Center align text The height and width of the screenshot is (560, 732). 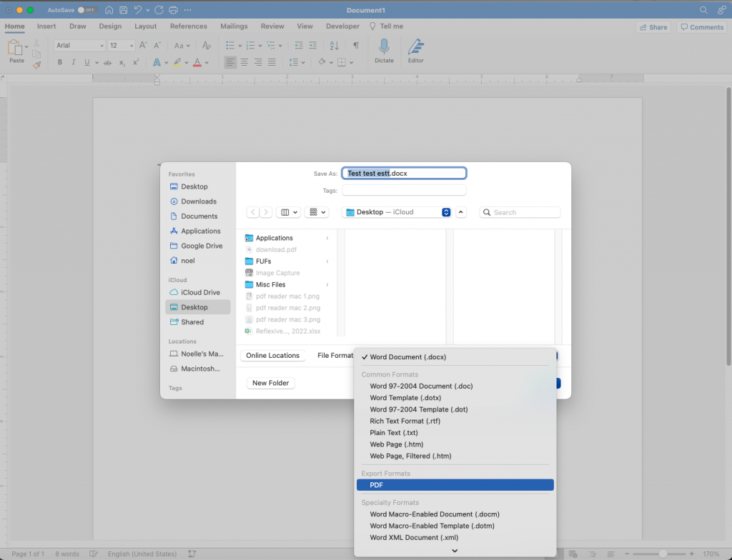tap(244, 62)
